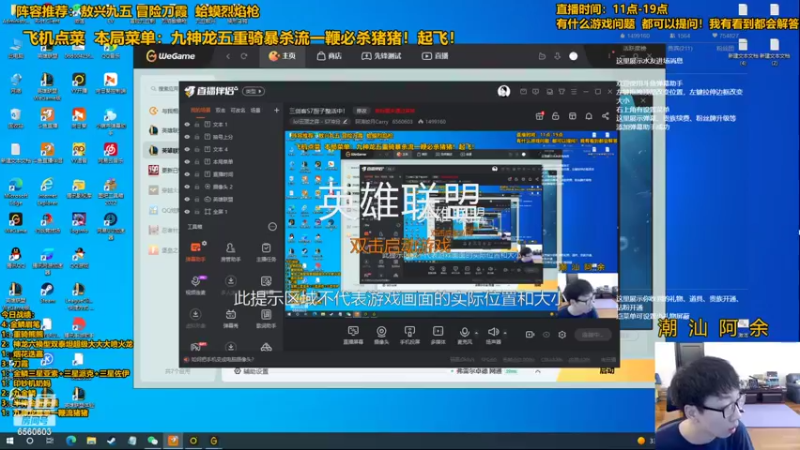Viewport: 800px width, 450px height.
Task: Click the record video icon near settings
Action: click(530, 335)
